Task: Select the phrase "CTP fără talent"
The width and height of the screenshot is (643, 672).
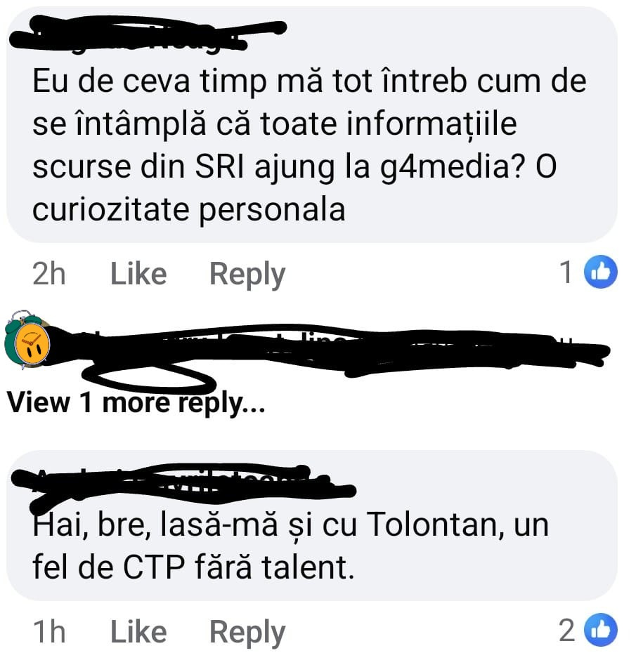Action: point(238,567)
